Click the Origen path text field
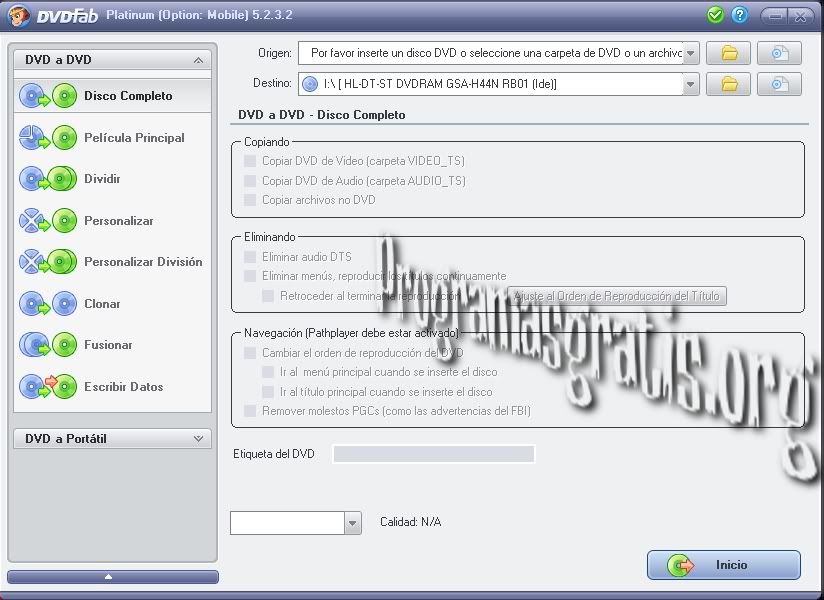Viewport: 824px width, 600px height. (x=491, y=53)
